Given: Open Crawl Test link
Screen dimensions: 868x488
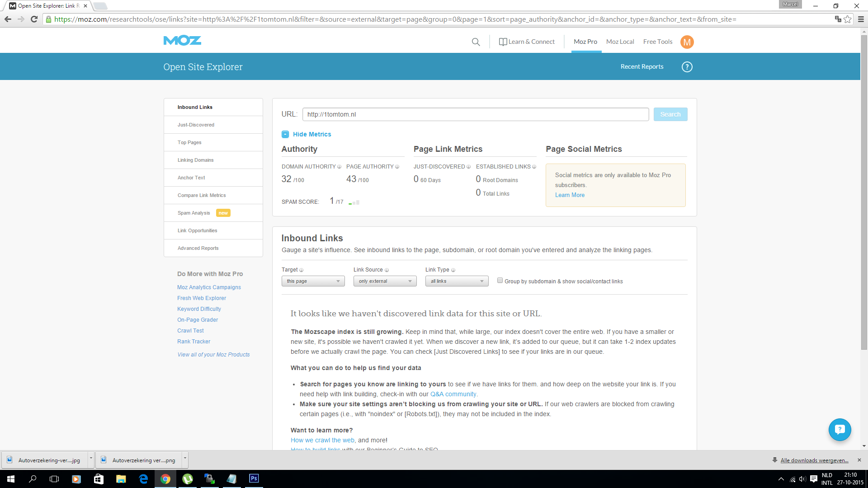Looking at the screenshot, I should [x=190, y=331].
